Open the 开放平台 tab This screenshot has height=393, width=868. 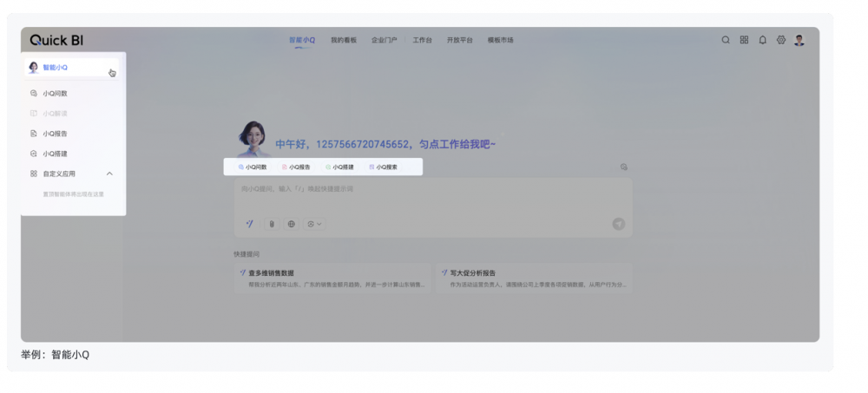(460, 40)
